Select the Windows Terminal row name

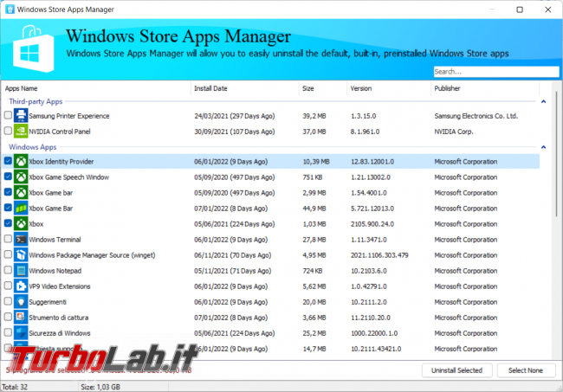click(x=55, y=240)
